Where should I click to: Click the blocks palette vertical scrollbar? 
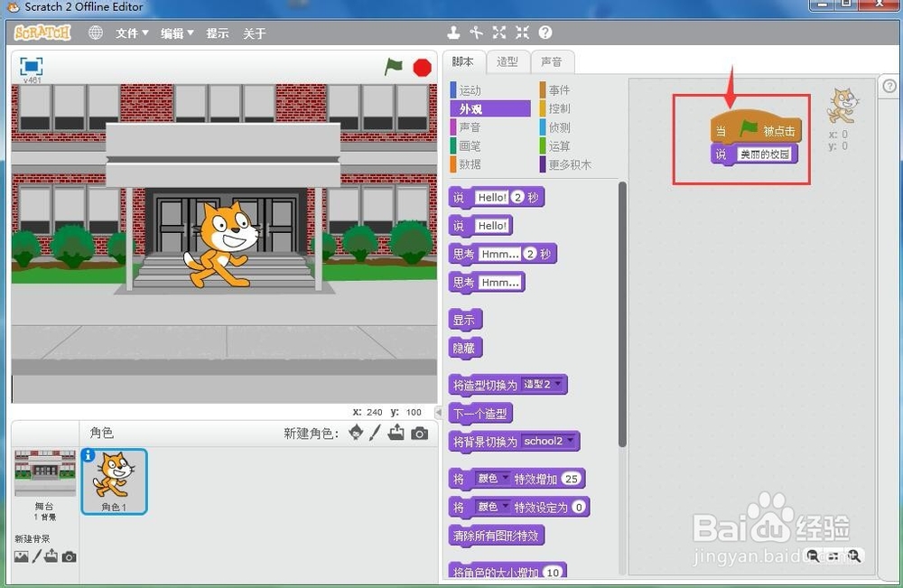pos(622,313)
